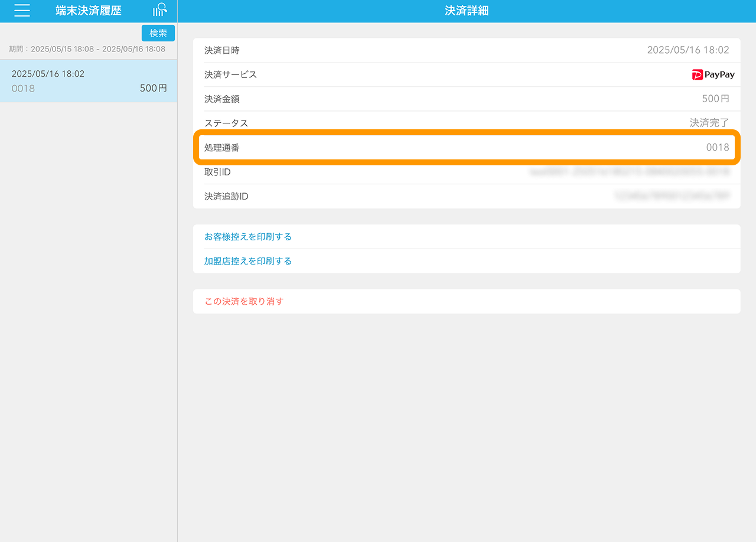Open the hamburger menu icon

tap(22, 11)
